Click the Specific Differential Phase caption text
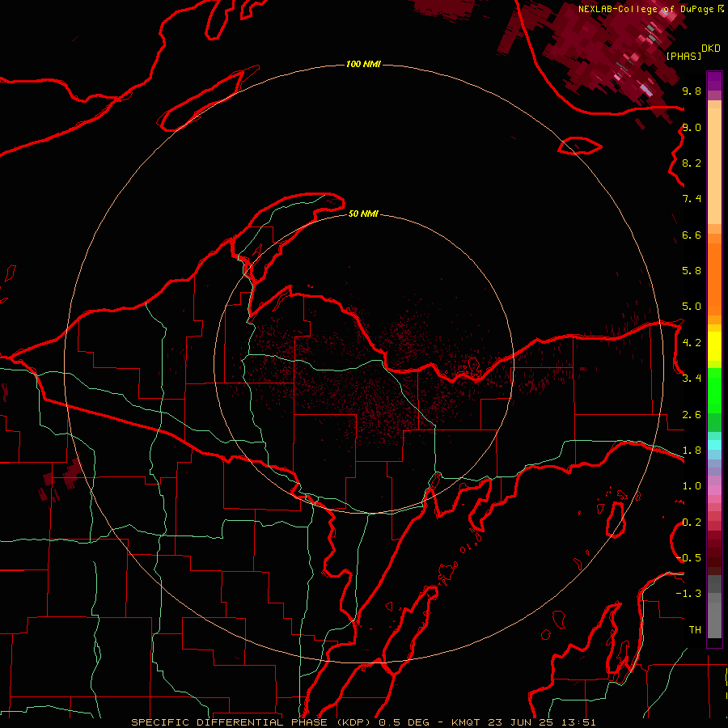The width and height of the screenshot is (728, 728). pyautogui.click(x=363, y=722)
